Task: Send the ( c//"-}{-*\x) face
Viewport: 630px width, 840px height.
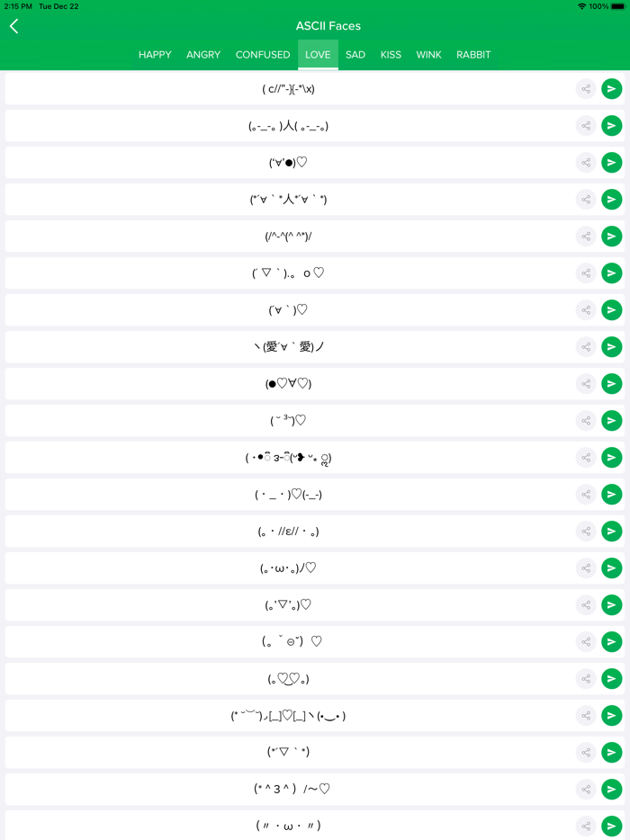Action: point(612,89)
